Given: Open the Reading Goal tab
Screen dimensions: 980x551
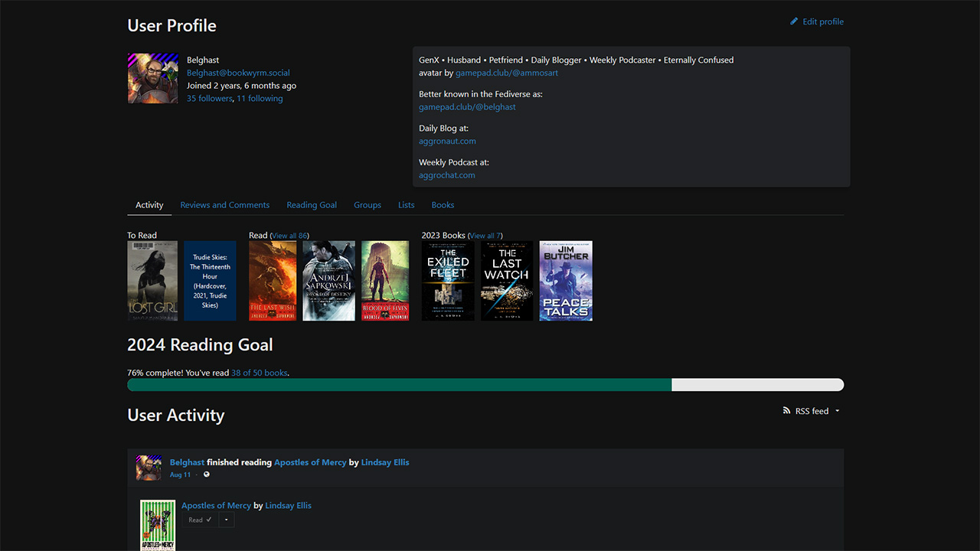Looking at the screenshot, I should 312,205.
